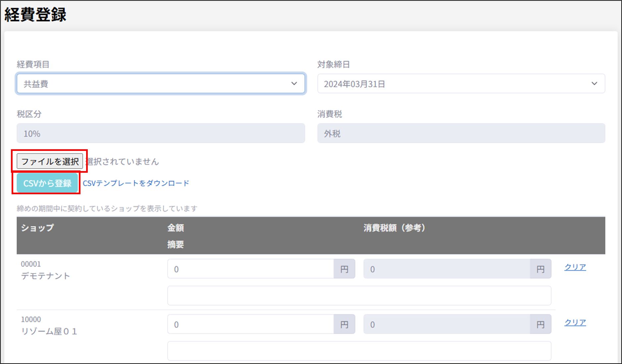Click the 摘要 text box for デモテナント

359,296
